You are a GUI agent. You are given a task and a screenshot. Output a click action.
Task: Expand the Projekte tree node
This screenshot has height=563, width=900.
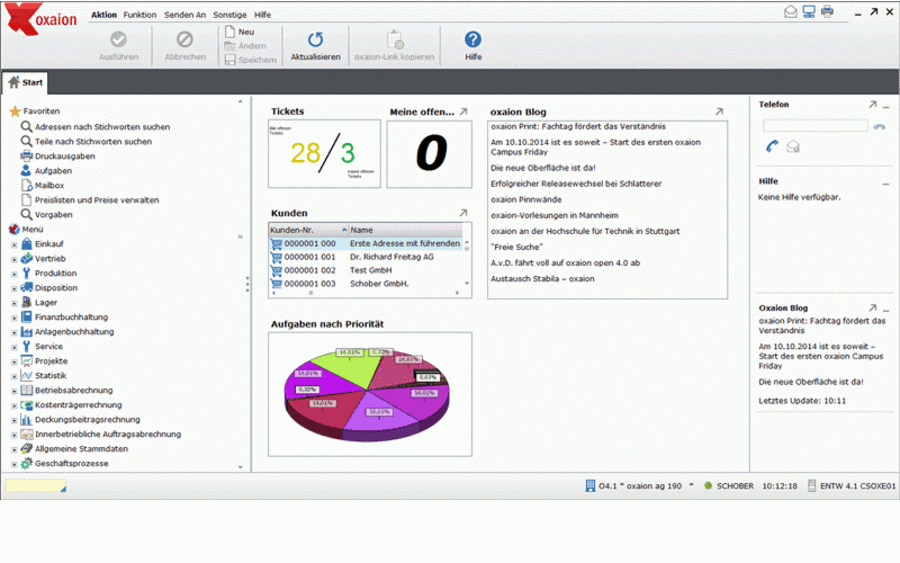point(14,362)
